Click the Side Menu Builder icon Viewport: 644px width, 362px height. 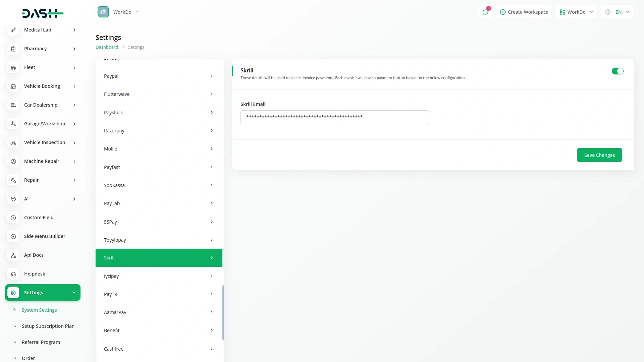point(13,237)
